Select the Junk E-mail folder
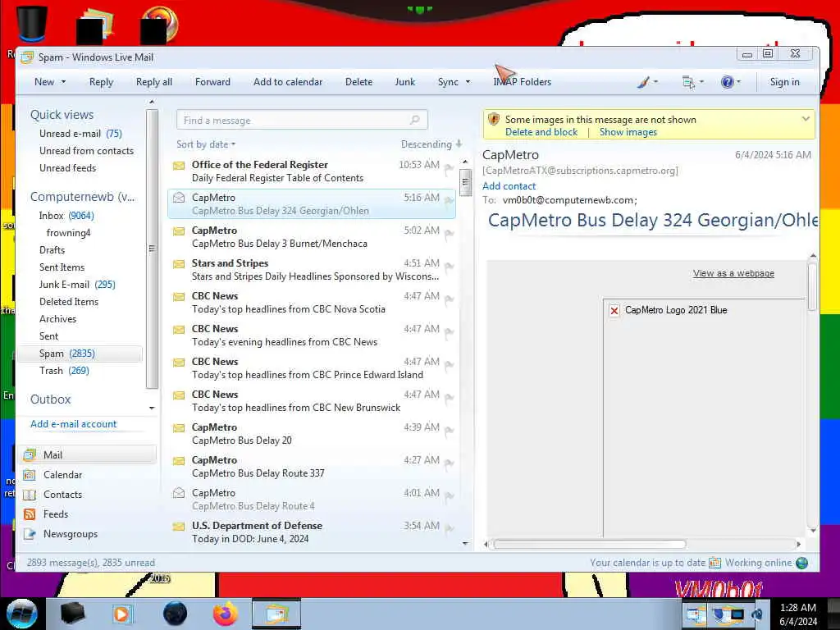The image size is (840, 630). [x=77, y=285]
